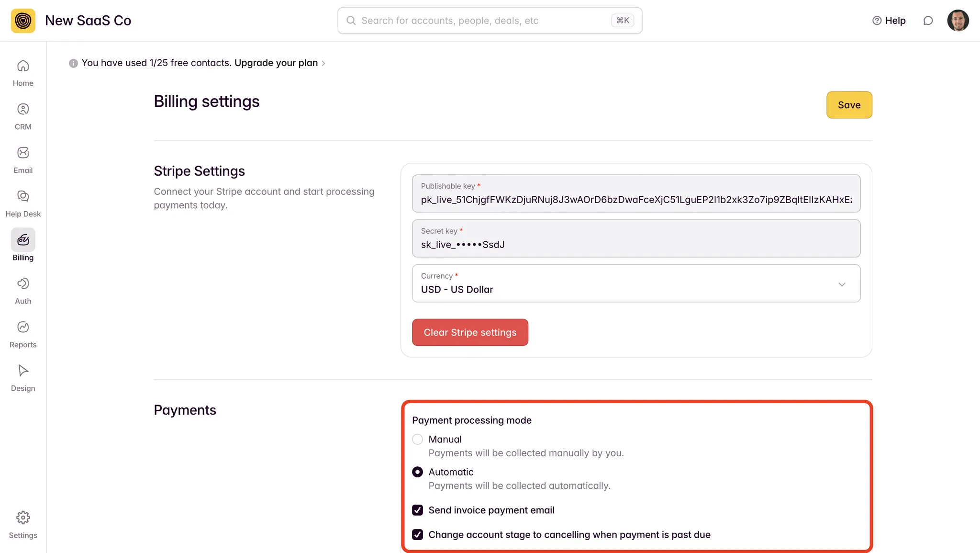980x553 pixels.
Task: Open the Email sidebar section
Action: pos(23,153)
